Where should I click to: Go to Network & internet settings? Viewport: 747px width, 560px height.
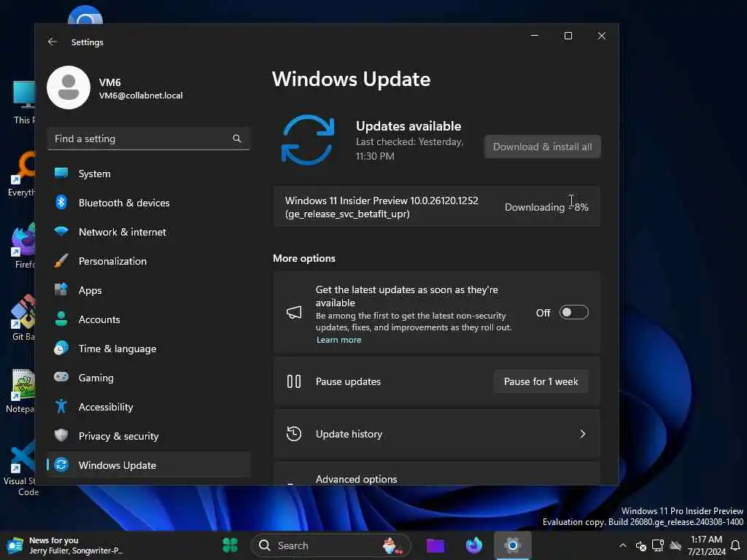[x=149, y=232]
